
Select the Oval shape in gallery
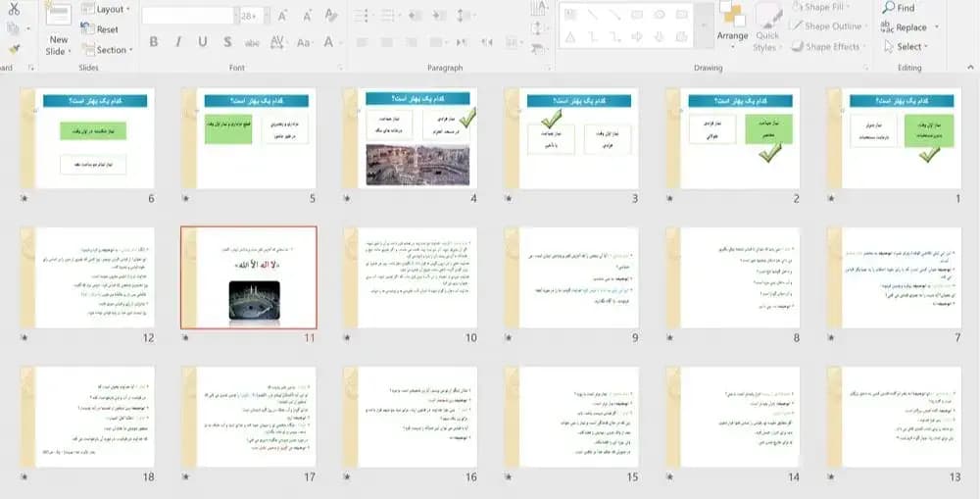pos(660,15)
